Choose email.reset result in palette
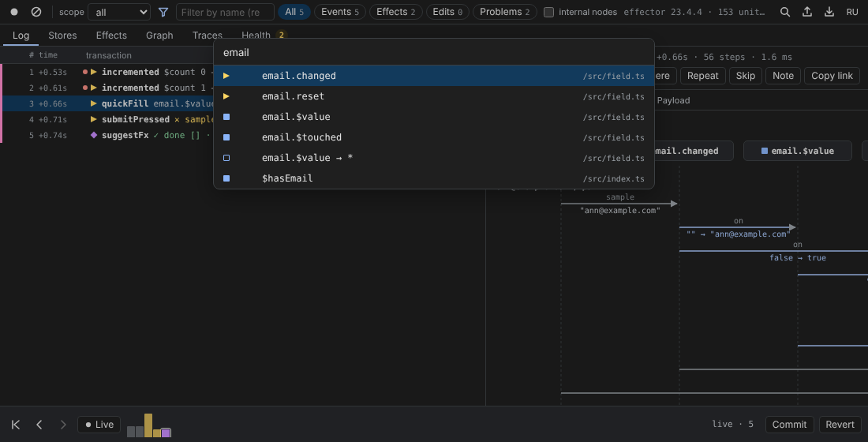The height and width of the screenshot is (442, 868). (x=434, y=96)
